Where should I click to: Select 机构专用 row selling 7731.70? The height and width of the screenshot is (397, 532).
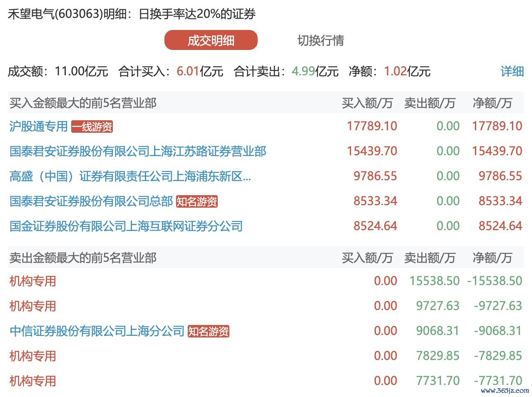(x=32, y=381)
